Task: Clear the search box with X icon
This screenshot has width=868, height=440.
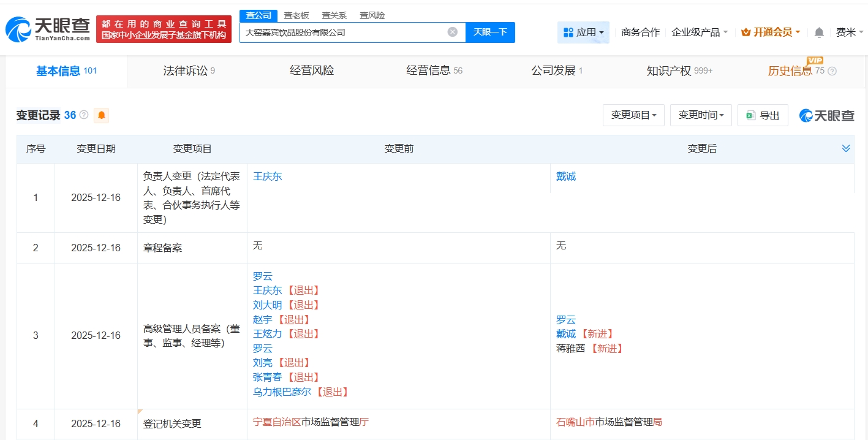Action: coord(452,32)
